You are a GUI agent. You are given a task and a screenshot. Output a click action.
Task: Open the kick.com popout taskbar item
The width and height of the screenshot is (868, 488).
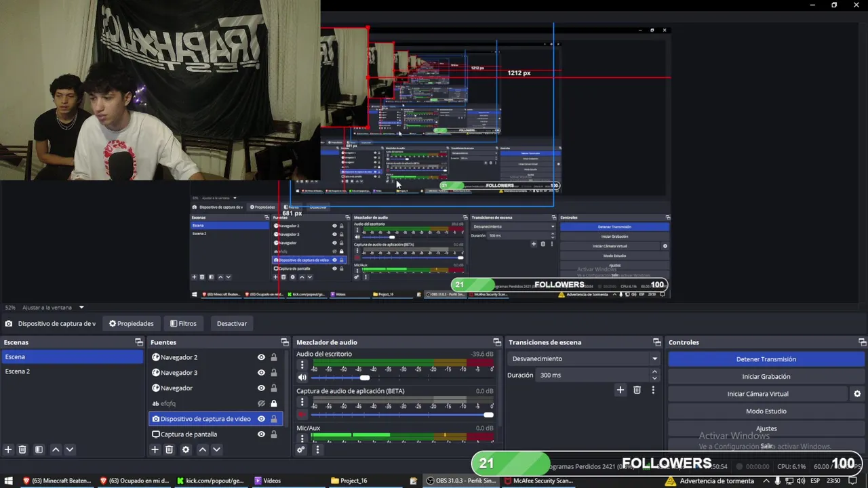tap(210, 481)
